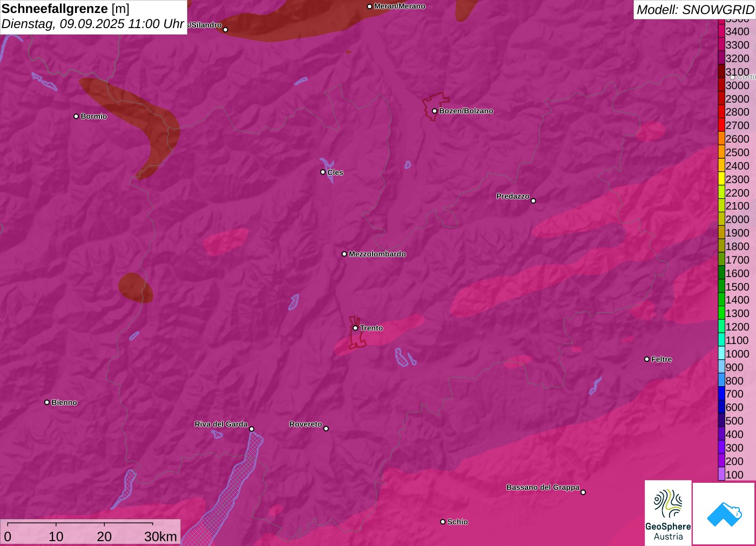The height and width of the screenshot is (546, 756).
Task: Click the Bienno location marker
Action: (47, 402)
